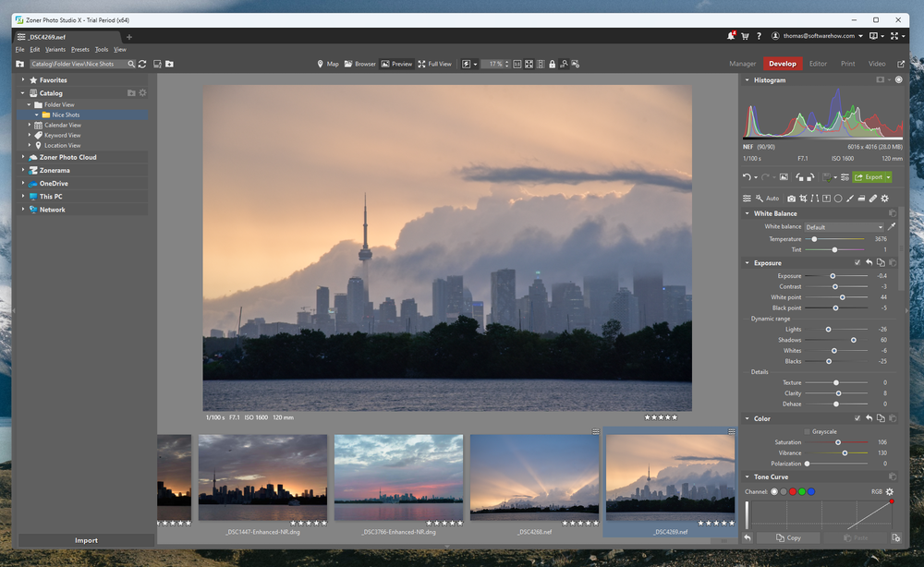924x567 pixels.
Task: Switch to Browser view
Action: [360, 64]
